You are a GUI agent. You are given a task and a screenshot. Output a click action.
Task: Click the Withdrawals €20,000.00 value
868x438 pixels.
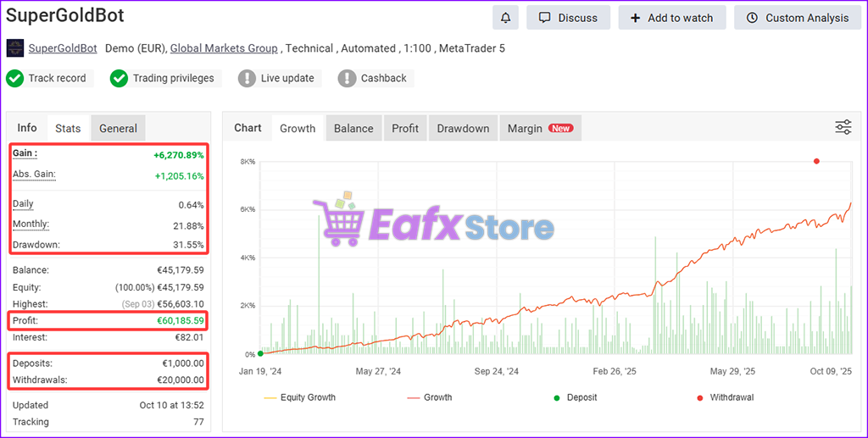point(181,380)
